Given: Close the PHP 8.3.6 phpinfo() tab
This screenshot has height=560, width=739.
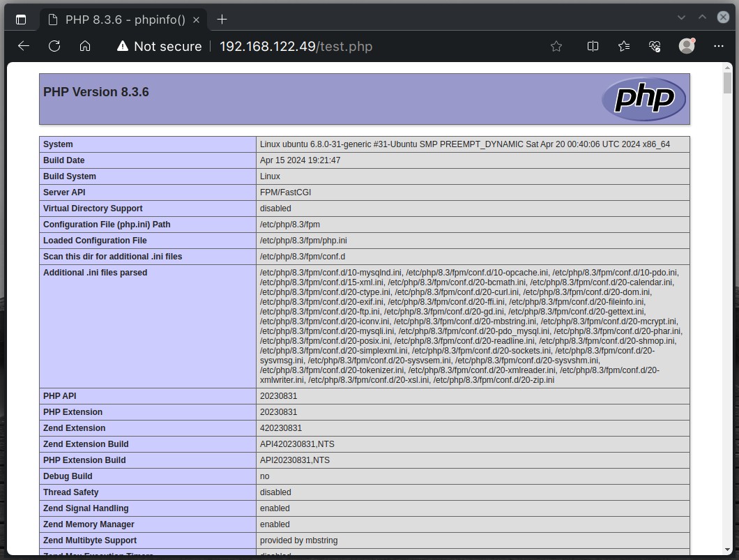Looking at the screenshot, I should pos(197,20).
